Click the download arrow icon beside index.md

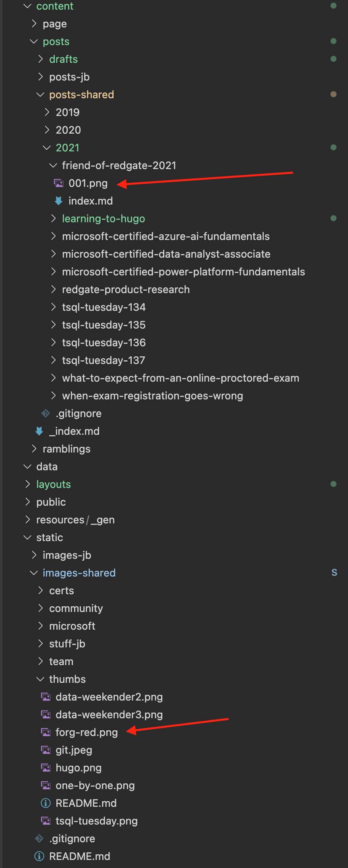(59, 200)
